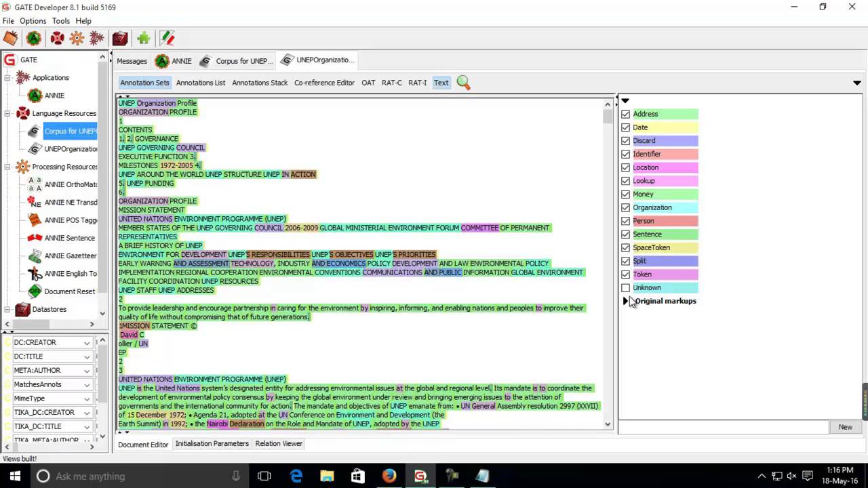Open File Explorer from Windows taskbar

point(326,476)
